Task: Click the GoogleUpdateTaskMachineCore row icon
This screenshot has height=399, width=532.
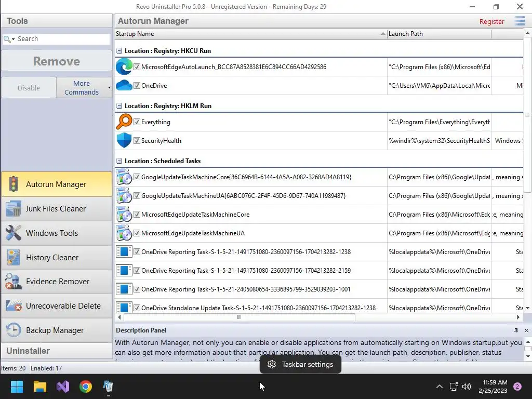Action: coord(124,177)
